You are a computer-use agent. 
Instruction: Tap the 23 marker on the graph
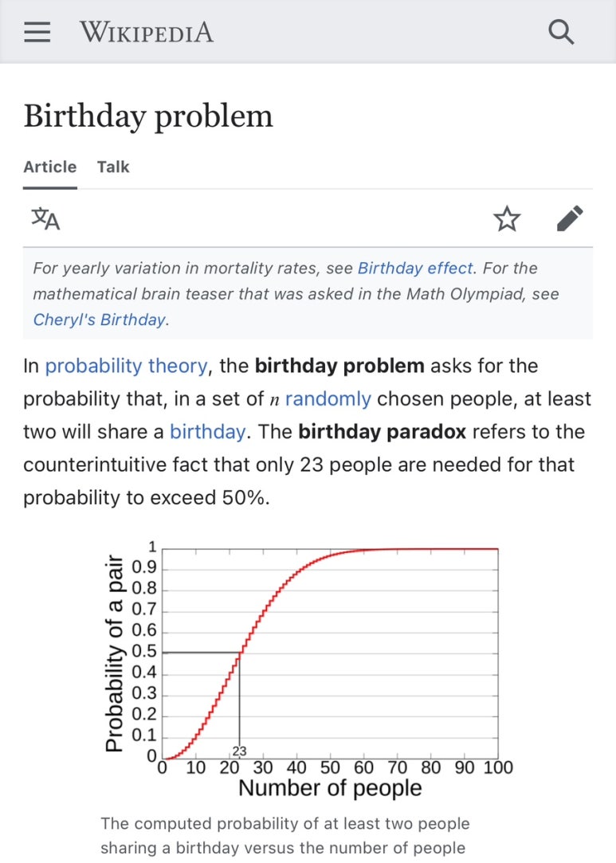click(x=239, y=751)
